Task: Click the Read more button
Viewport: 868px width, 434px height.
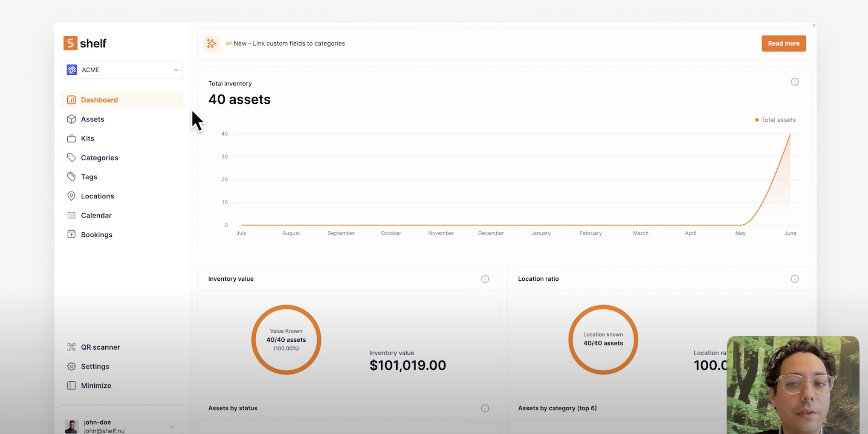Action: pyautogui.click(x=783, y=43)
